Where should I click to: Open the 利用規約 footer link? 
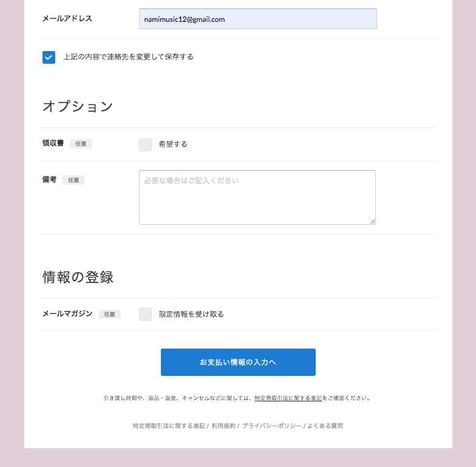(x=223, y=426)
